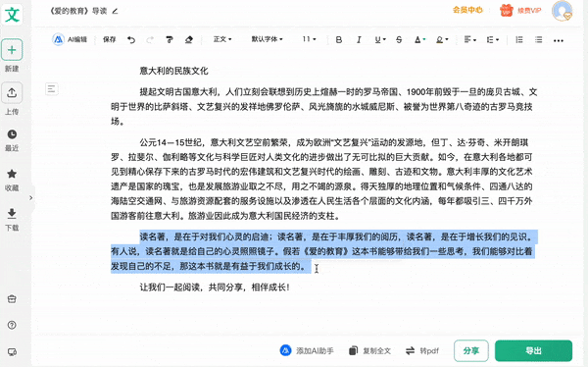Open the text alignment dropdown

click(469, 40)
